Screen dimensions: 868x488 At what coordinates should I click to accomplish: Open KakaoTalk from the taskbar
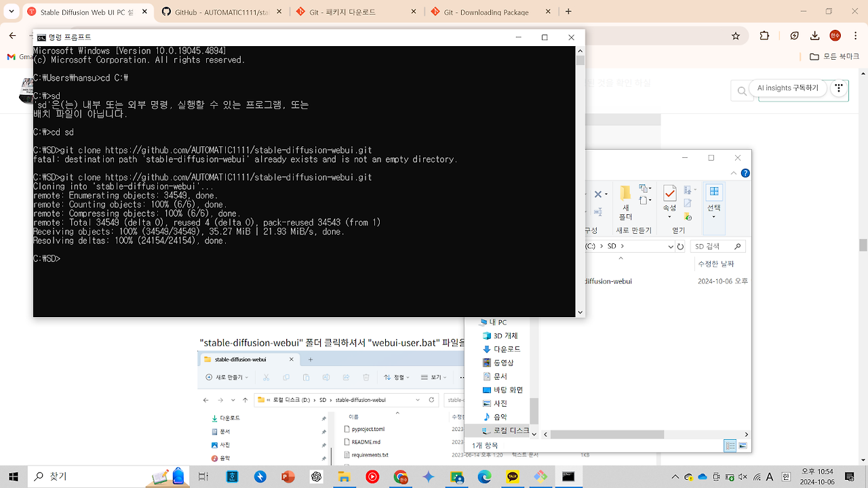click(x=512, y=476)
